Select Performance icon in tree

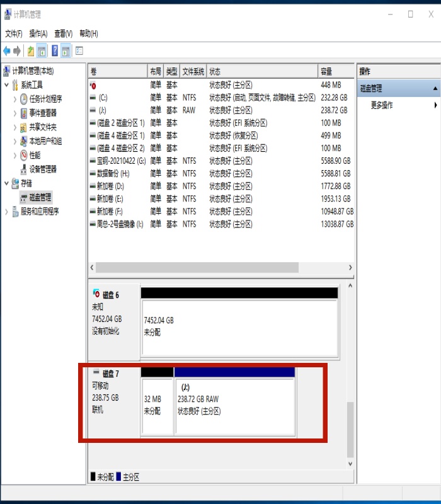pos(24,156)
